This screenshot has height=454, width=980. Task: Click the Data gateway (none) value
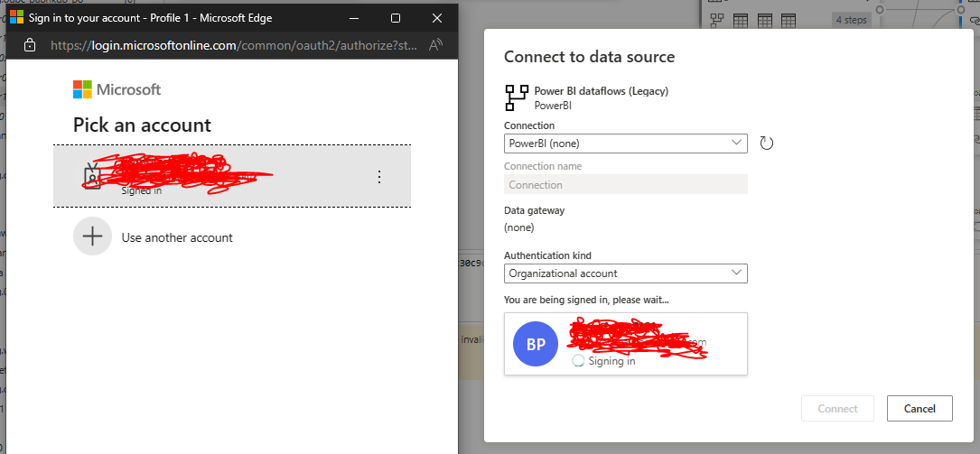tap(518, 227)
